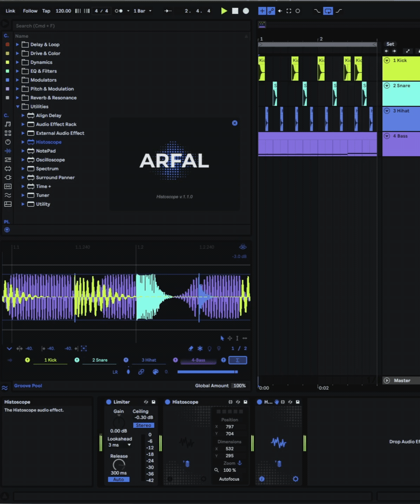The height and width of the screenshot is (504, 420).
Task: Click the snowflake freeze icon
Action: 200,349
